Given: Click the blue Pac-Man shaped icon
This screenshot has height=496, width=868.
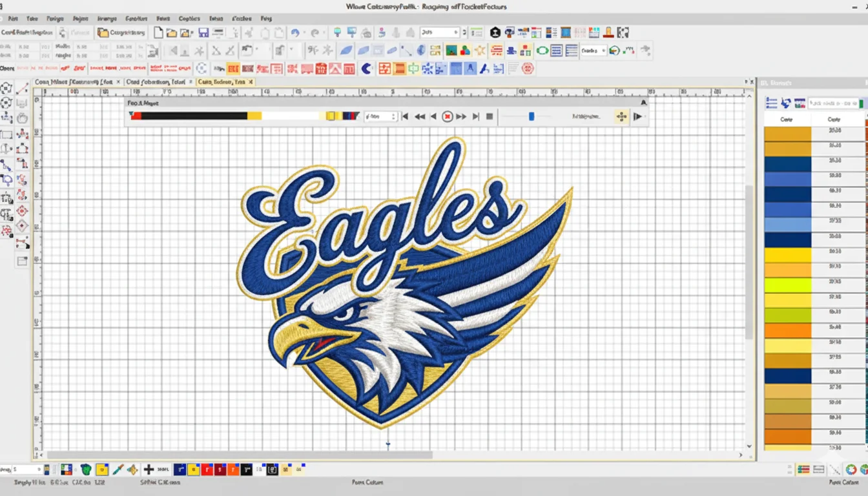Looking at the screenshot, I should (366, 68).
